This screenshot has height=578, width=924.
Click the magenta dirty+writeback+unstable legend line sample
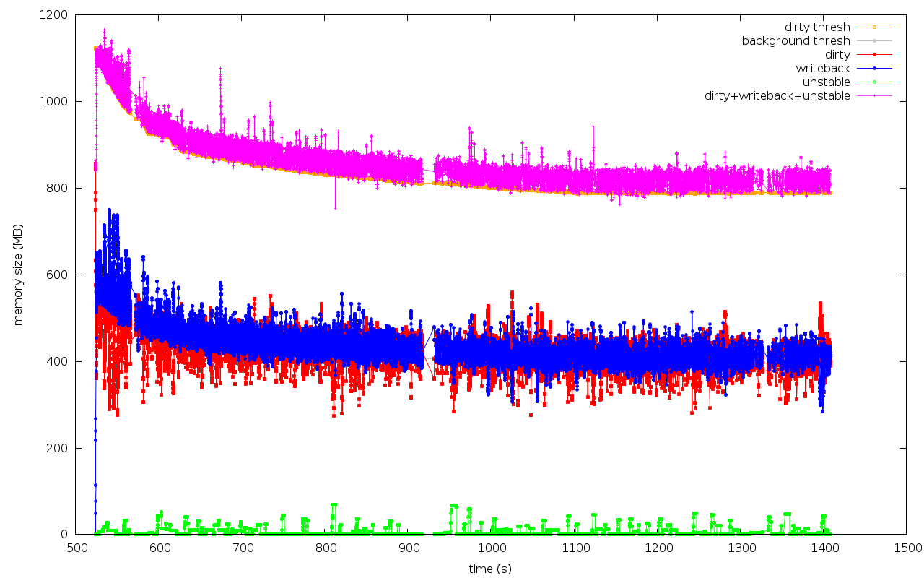pos(874,96)
